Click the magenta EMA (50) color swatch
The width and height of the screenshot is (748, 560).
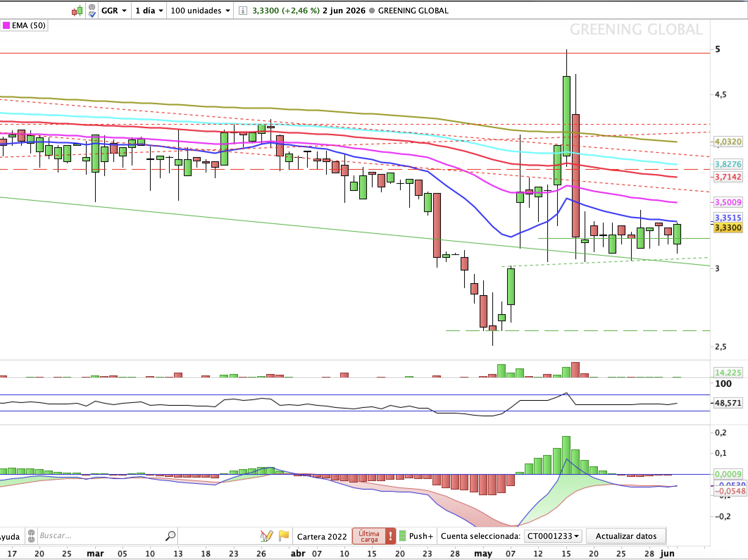6,25
